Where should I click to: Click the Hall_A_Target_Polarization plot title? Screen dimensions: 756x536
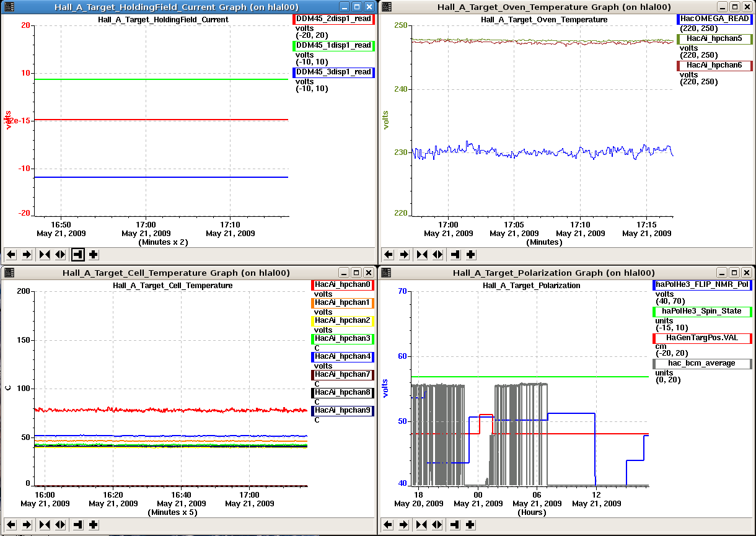[x=532, y=286]
